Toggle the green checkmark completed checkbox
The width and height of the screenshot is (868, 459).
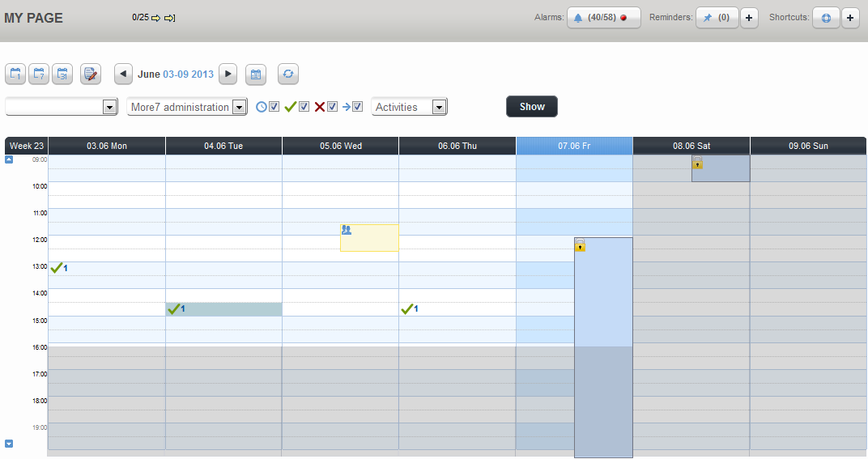[304, 106]
